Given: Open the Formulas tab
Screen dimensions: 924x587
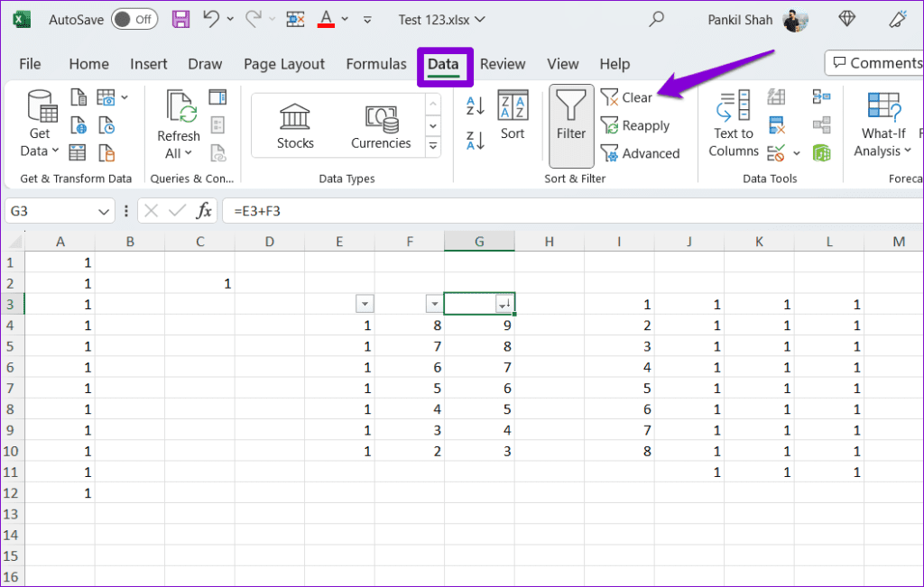Looking at the screenshot, I should pyautogui.click(x=376, y=64).
